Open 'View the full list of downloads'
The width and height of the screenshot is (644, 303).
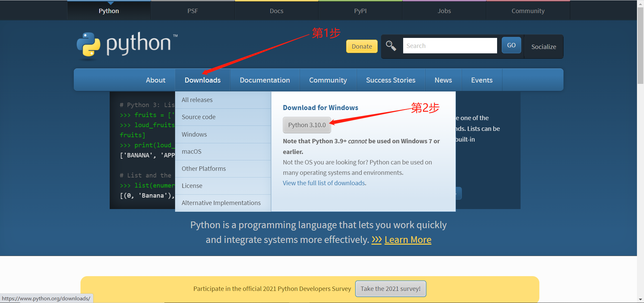point(324,183)
